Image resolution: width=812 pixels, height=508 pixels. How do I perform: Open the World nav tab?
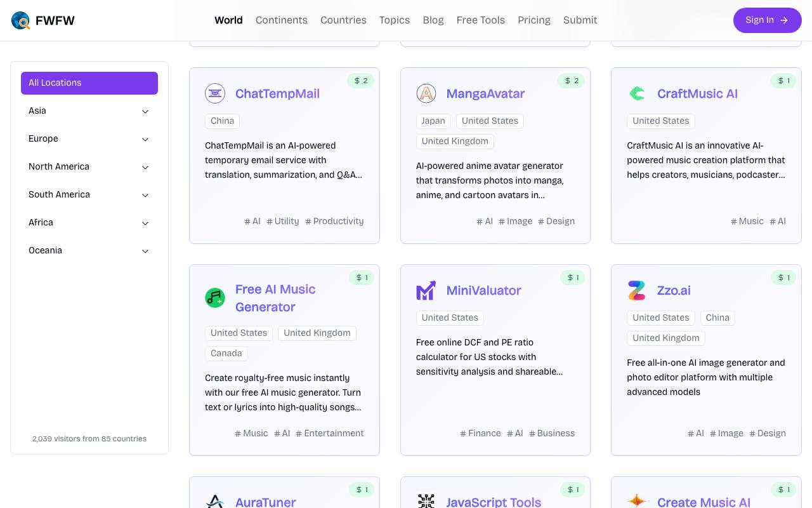(x=228, y=20)
